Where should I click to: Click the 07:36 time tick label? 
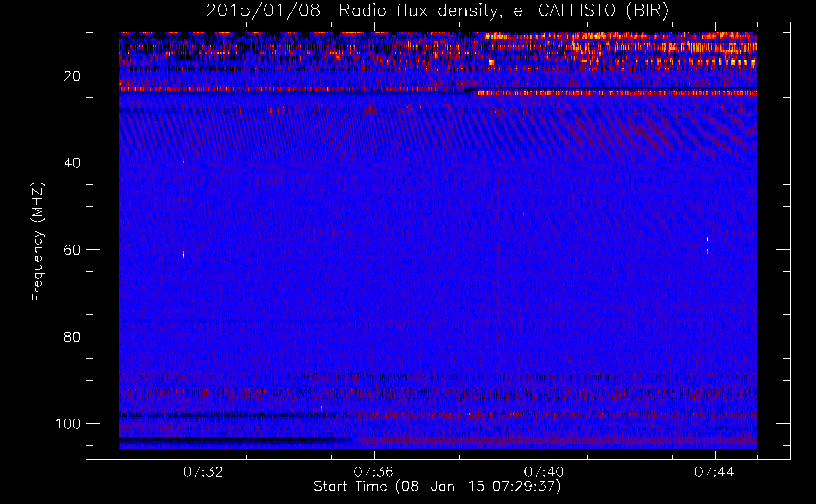374,472
